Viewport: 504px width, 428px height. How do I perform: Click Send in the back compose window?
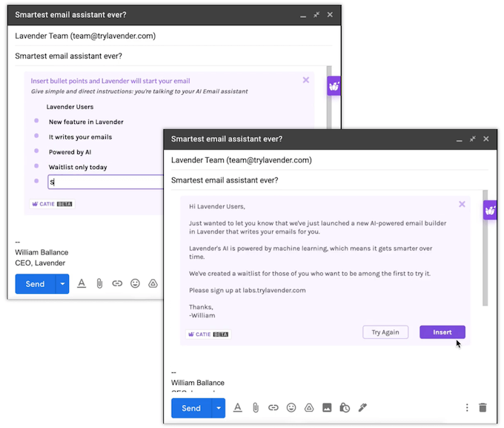pyautogui.click(x=35, y=284)
